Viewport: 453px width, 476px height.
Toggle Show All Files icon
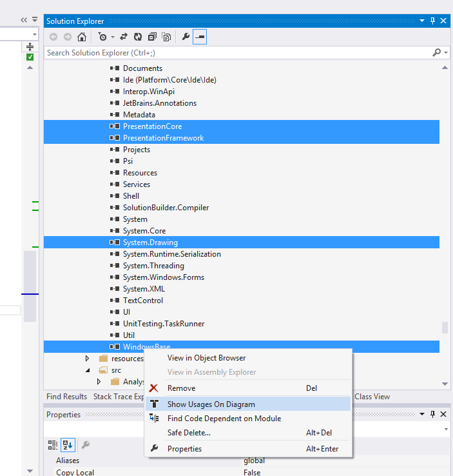coord(166,37)
